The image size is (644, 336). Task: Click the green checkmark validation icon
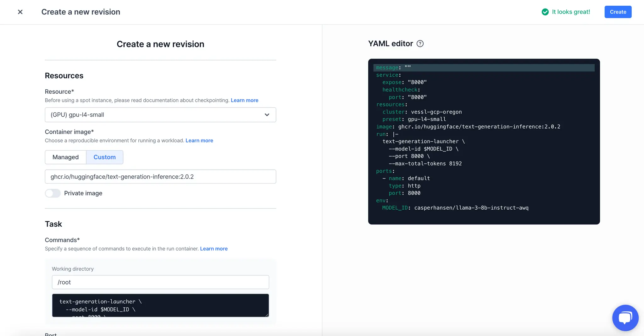point(545,12)
